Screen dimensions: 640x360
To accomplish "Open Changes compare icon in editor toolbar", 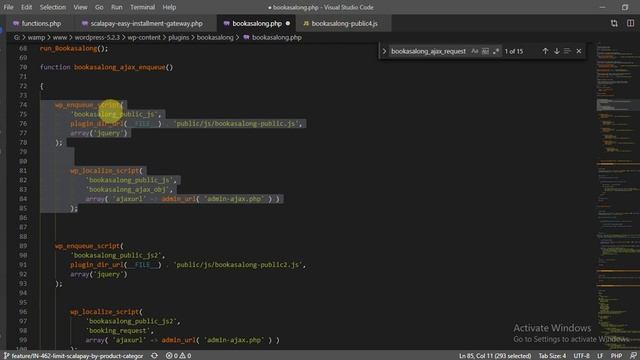I will tap(614, 24).
